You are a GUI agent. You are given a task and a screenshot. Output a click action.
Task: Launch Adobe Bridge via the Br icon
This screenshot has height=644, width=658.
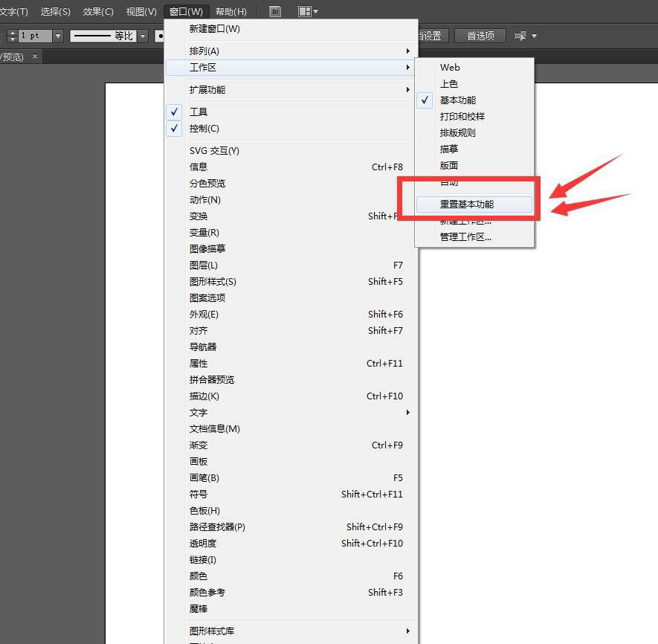274,11
